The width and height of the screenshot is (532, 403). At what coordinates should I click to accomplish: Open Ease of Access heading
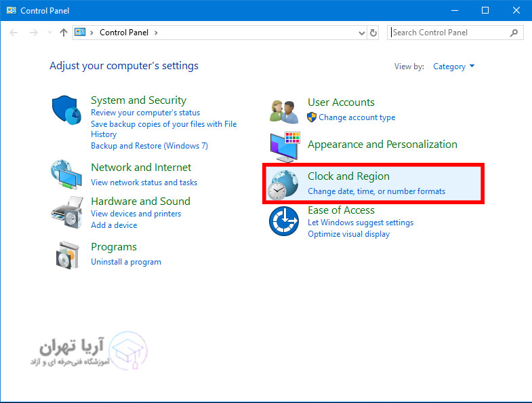pyautogui.click(x=341, y=210)
